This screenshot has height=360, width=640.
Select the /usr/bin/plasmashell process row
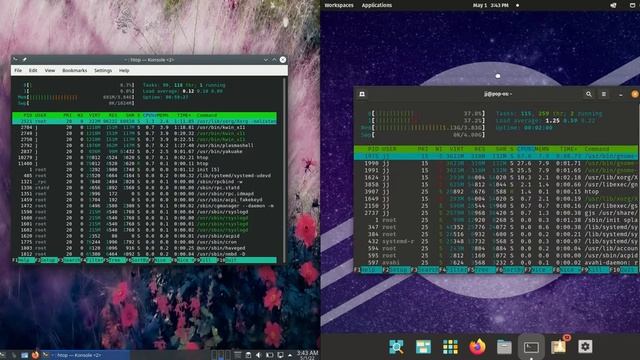[144, 145]
